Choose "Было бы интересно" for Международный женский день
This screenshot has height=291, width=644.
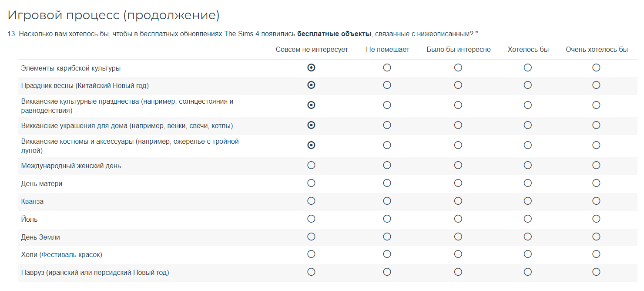click(458, 165)
